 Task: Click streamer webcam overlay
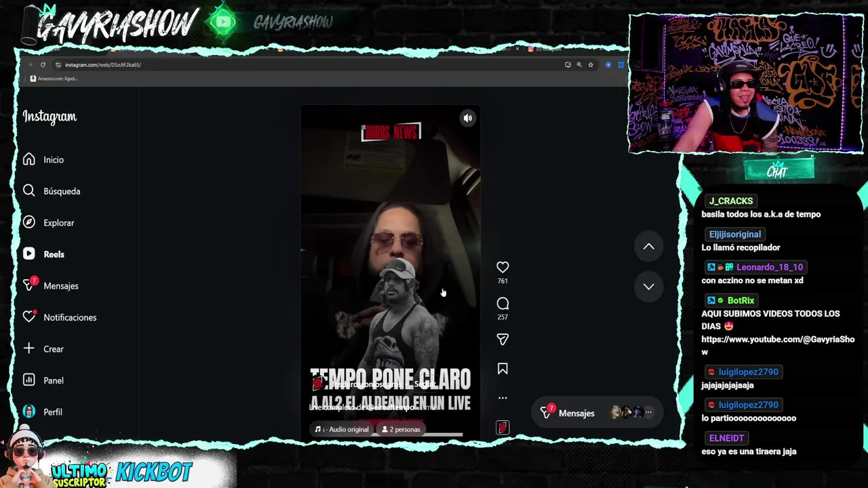click(x=746, y=84)
